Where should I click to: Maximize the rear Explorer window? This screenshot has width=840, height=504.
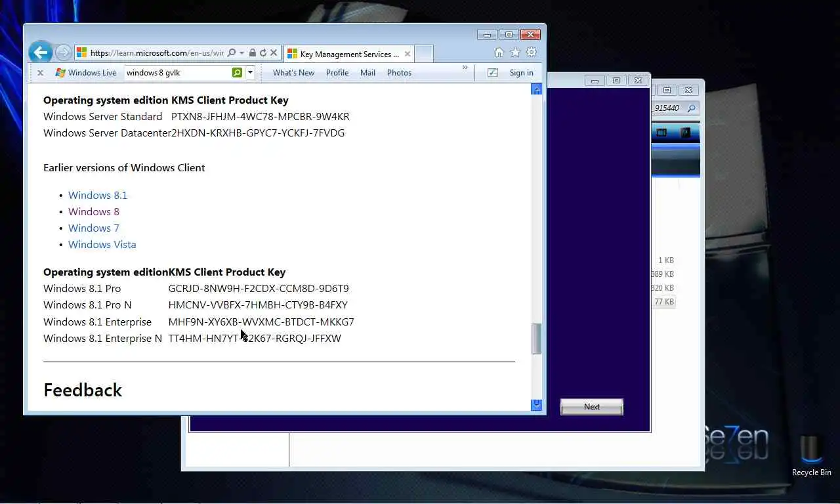pos(667,90)
